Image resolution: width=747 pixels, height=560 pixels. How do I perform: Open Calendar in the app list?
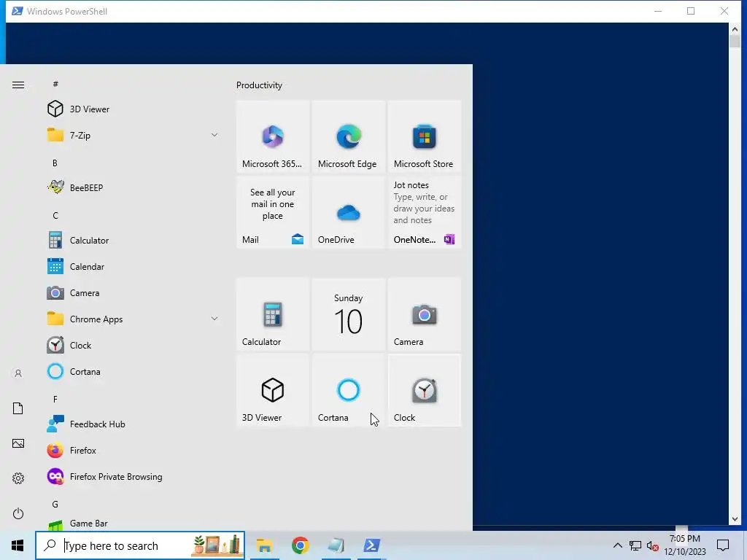[131, 267]
